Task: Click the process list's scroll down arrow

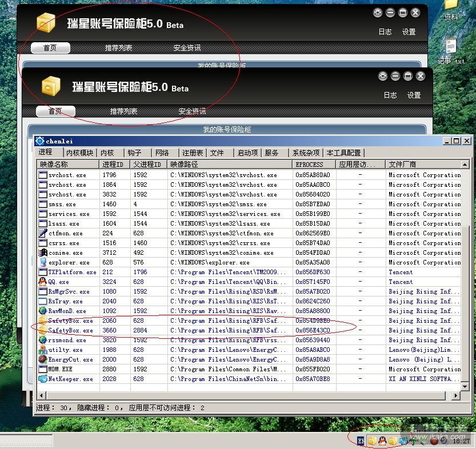Action: pyautogui.click(x=465, y=386)
